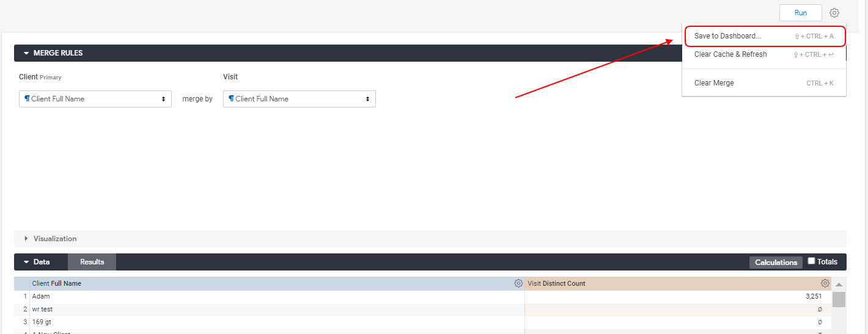Screen dimensions: 868x334
Task: Click the scrollbar up arrow in results table
Action: click(839, 285)
